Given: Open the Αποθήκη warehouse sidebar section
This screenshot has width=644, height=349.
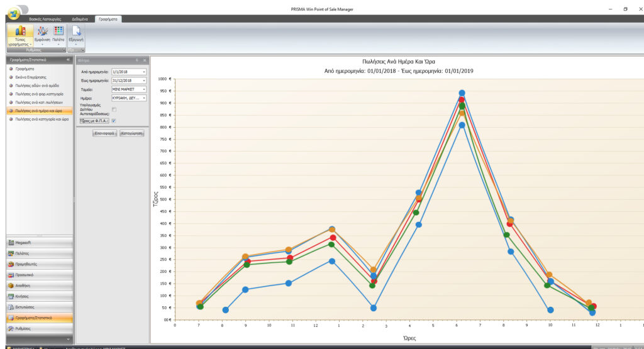Looking at the screenshot, I should (x=40, y=285).
